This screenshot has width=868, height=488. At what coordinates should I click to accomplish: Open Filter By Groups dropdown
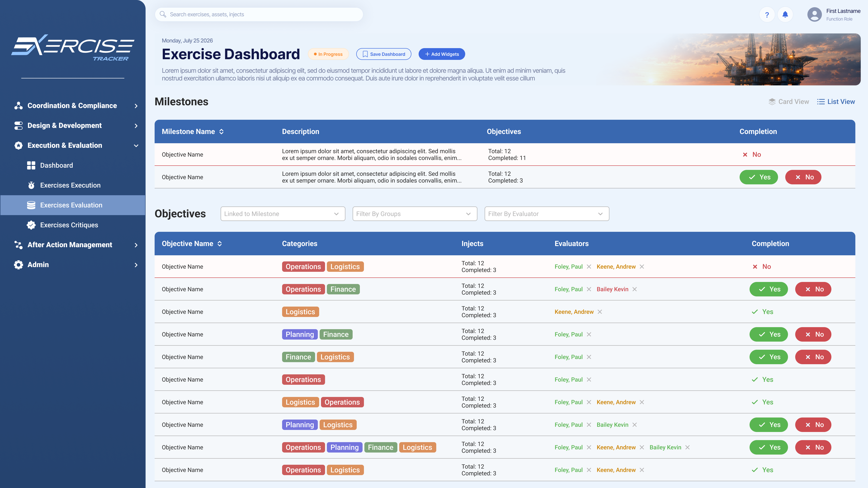[x=415, y=214]
